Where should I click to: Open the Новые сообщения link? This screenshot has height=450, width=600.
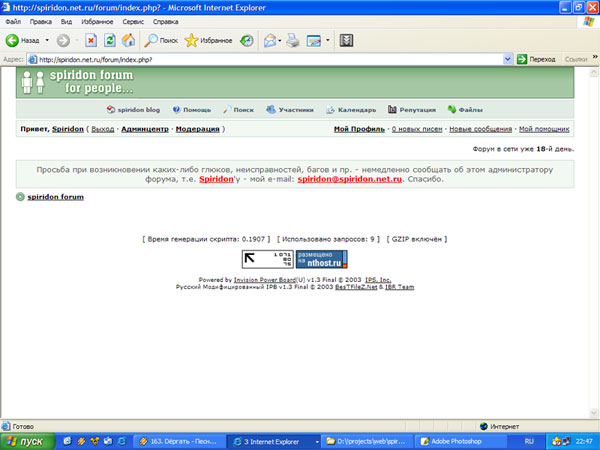pos(481,129)
